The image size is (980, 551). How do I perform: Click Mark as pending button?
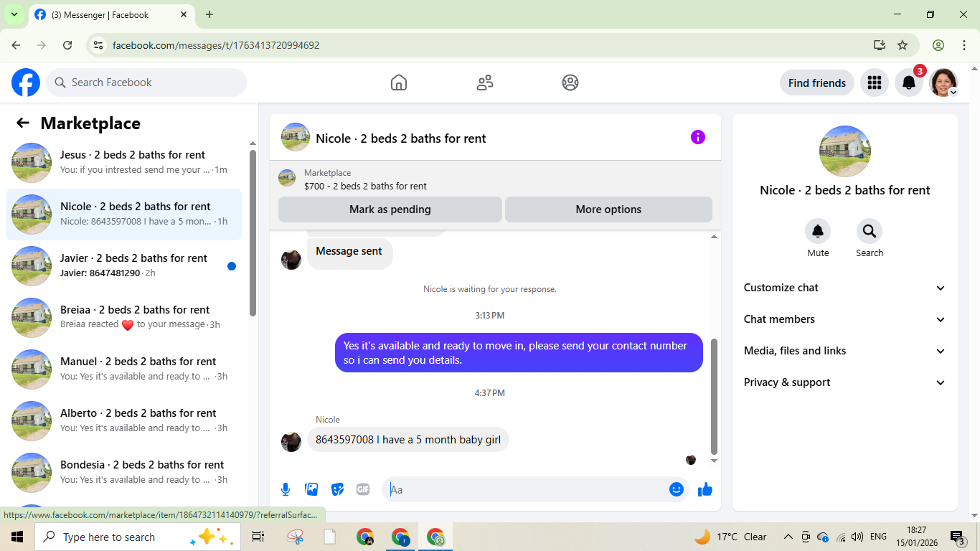pos(390,209)
